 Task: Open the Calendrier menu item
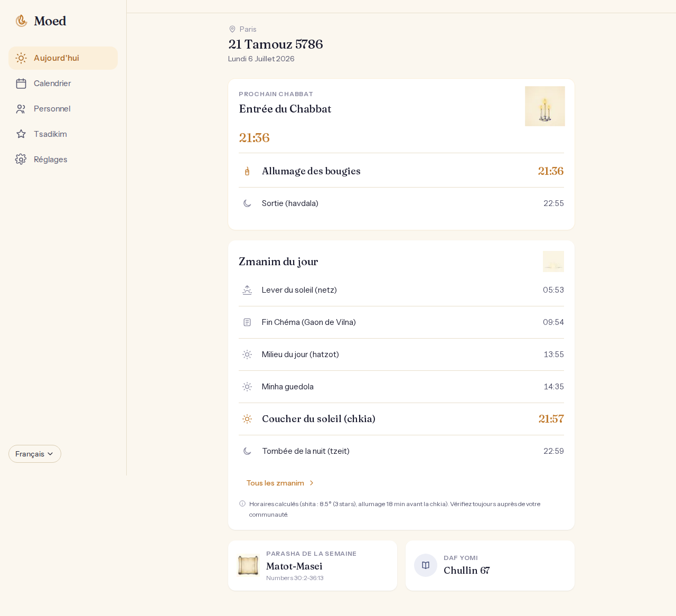(x=63, y=83)
